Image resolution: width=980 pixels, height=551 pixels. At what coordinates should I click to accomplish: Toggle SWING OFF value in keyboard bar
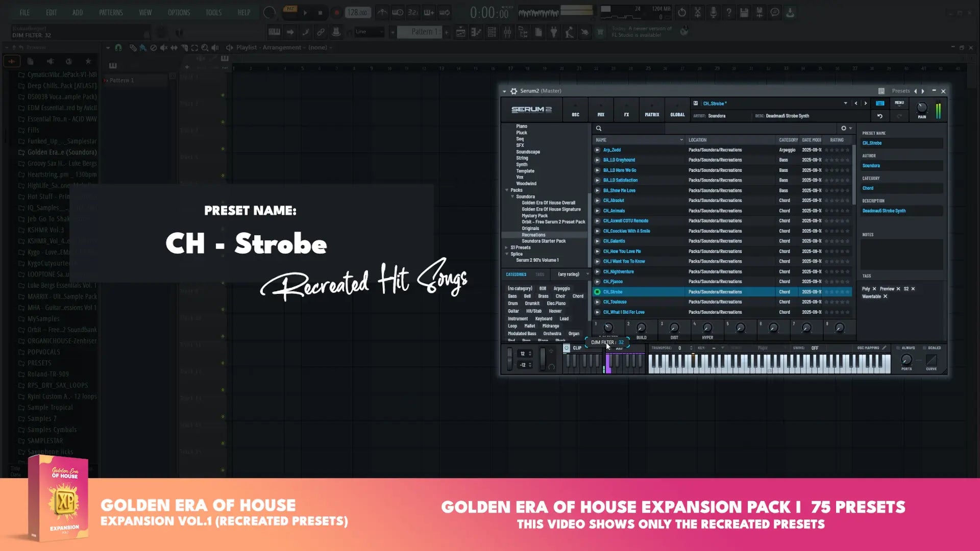point(815,348)
